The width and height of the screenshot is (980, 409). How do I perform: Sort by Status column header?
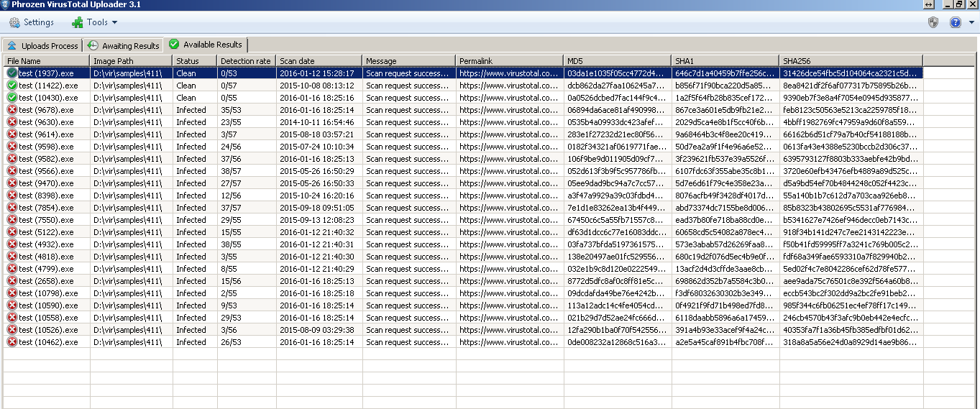click(x=196, y=61)
